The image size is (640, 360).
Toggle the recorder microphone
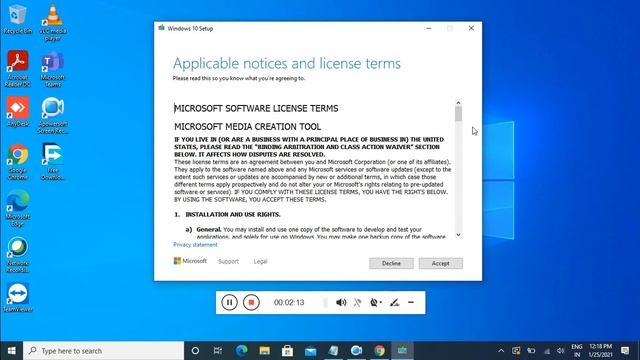[x=357, y=302]
